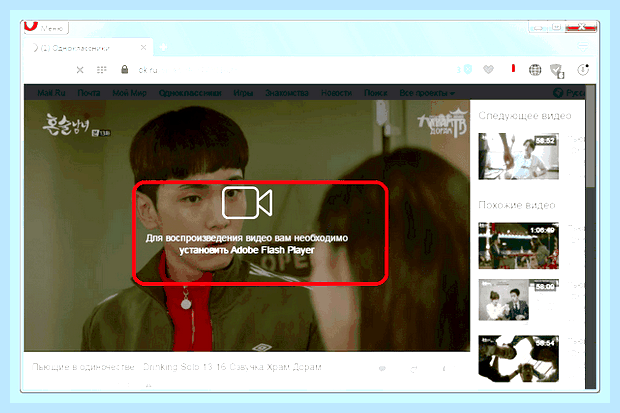Image resolution: width=620 pixels, height=413 pixels.
Task: Click the video title Пьющие в одиночестве
Action: tap(177, 367)
